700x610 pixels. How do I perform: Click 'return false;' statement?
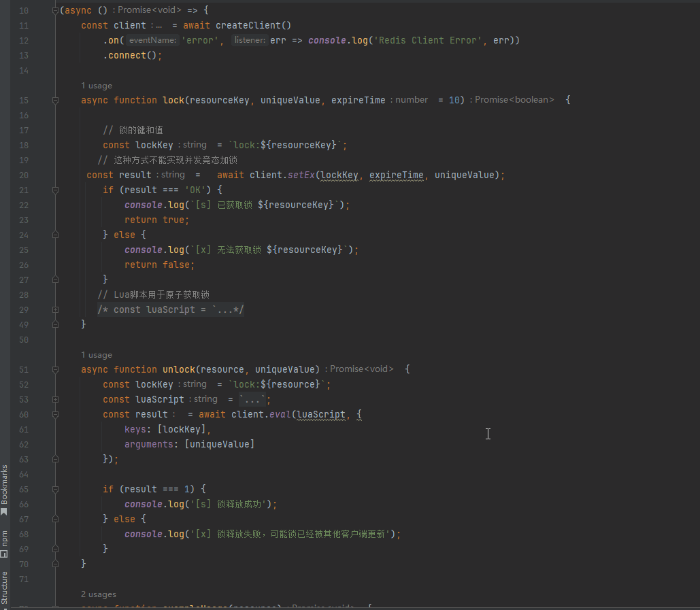point(159,265)
